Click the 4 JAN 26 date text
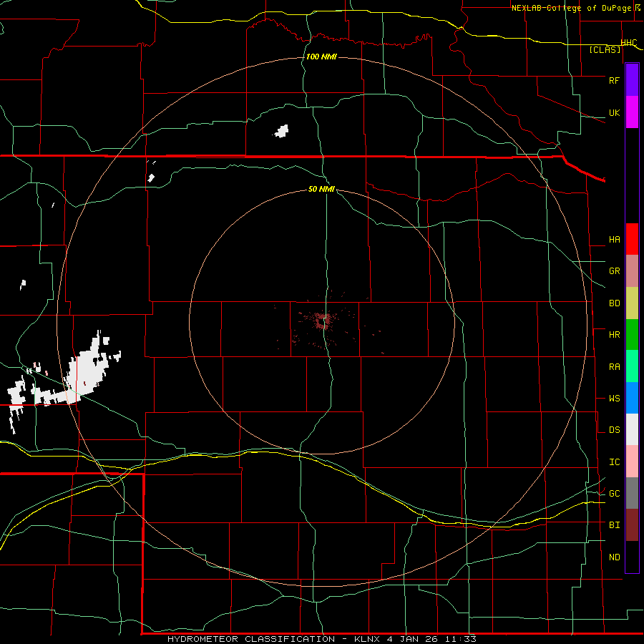The height and width of the screenshot is (644, 644). click(413, 639)
